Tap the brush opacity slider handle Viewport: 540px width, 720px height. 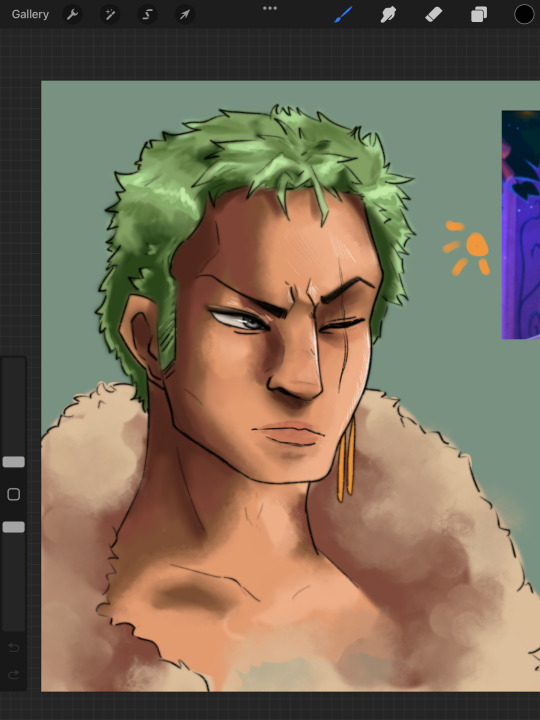click(x=14, y=527)
